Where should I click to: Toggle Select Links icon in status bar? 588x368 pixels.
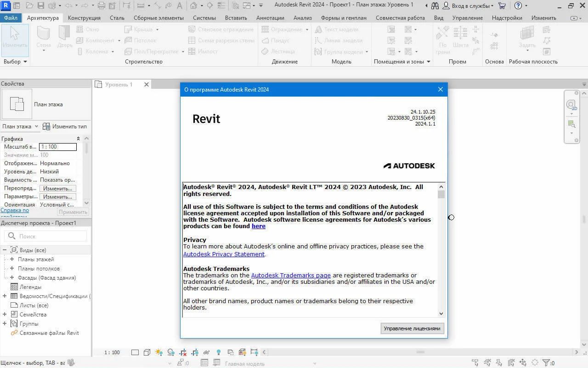coord(475,363)
